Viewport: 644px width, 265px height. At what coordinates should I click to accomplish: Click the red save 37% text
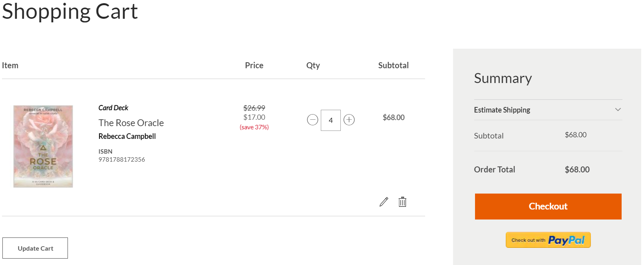(x=254, y=127)
